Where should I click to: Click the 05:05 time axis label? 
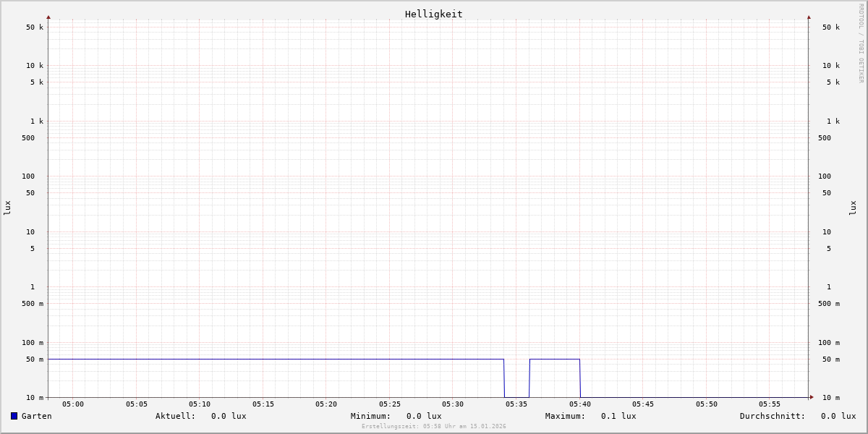tap(137, 404)
